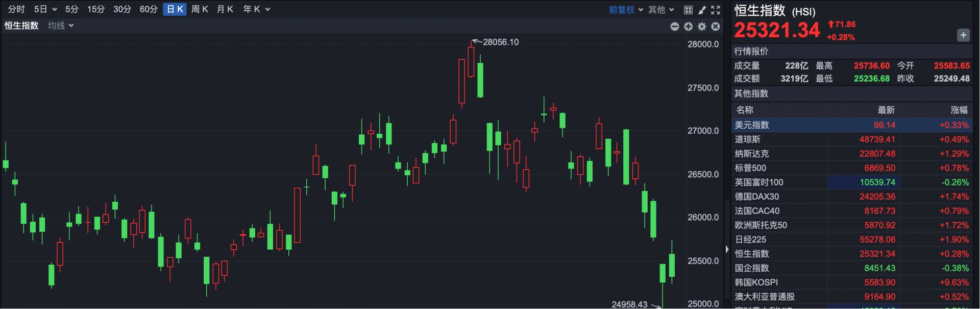Select the drawing brush tool
Screen dimensions: 980x309
tap(702, 10)
